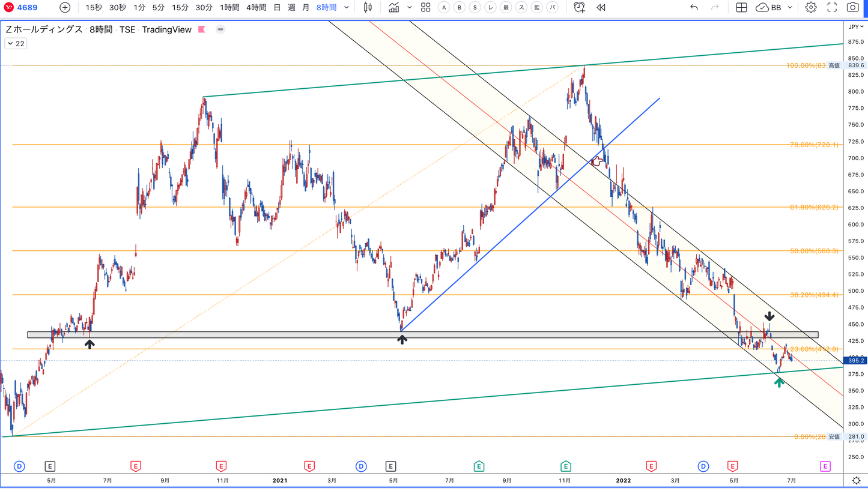Start bar replay with rewind icon
Viewport: 868px width, 491px height.
601,7
